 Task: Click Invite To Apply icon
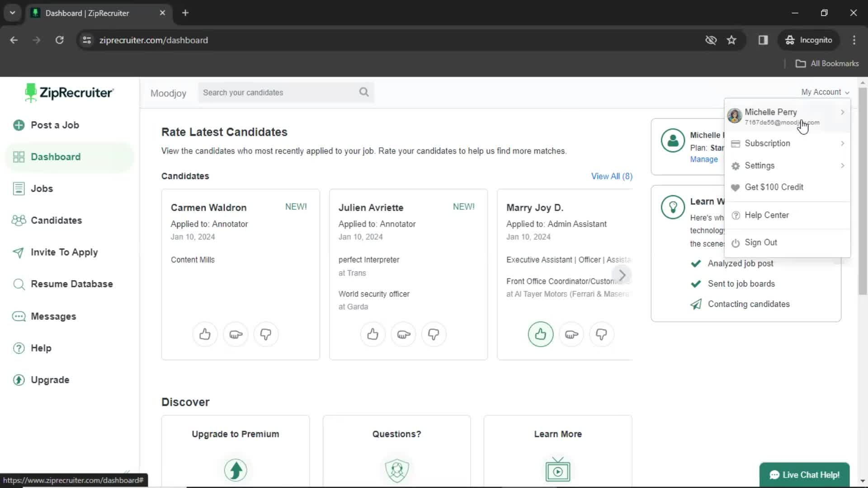(x=17, y=252)
